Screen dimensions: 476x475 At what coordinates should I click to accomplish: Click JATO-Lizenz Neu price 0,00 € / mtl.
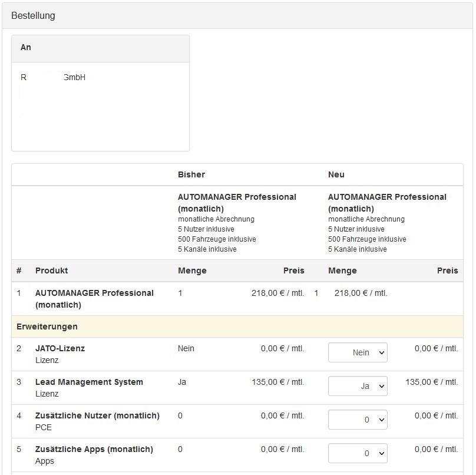click(437, 348)
